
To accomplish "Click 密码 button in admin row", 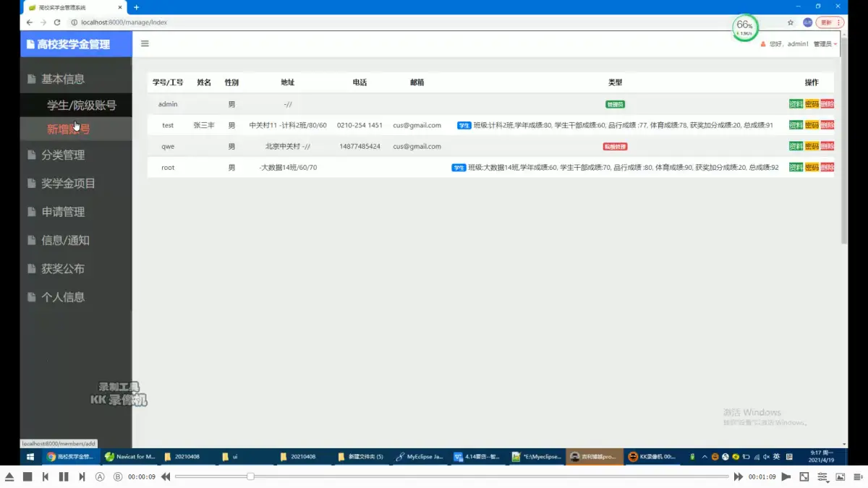I will click(812, 104).
